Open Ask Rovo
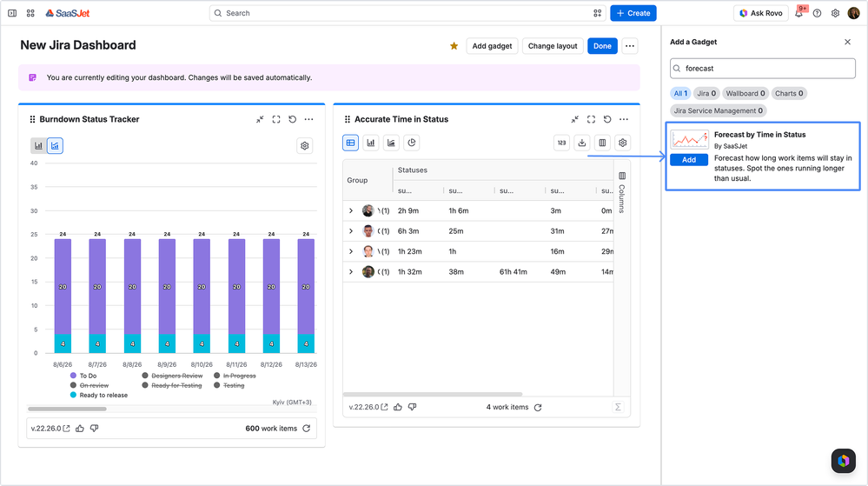Viewport: 868px width, 486px height. pyautogui.click(x=760, y=13)
